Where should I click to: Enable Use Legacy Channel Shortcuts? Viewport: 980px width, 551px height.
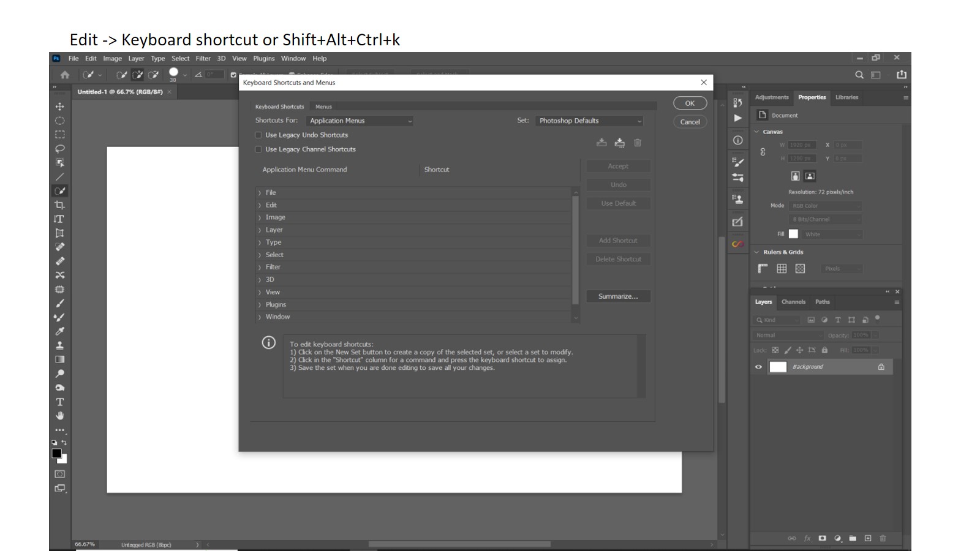[258, 149]
